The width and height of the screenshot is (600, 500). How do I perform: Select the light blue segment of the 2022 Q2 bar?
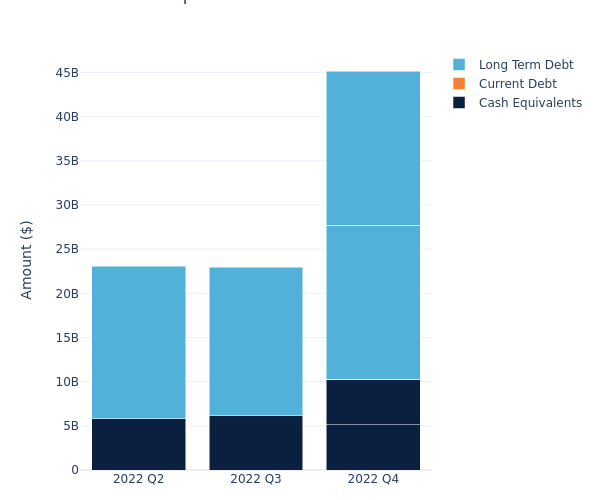point(138,342)
